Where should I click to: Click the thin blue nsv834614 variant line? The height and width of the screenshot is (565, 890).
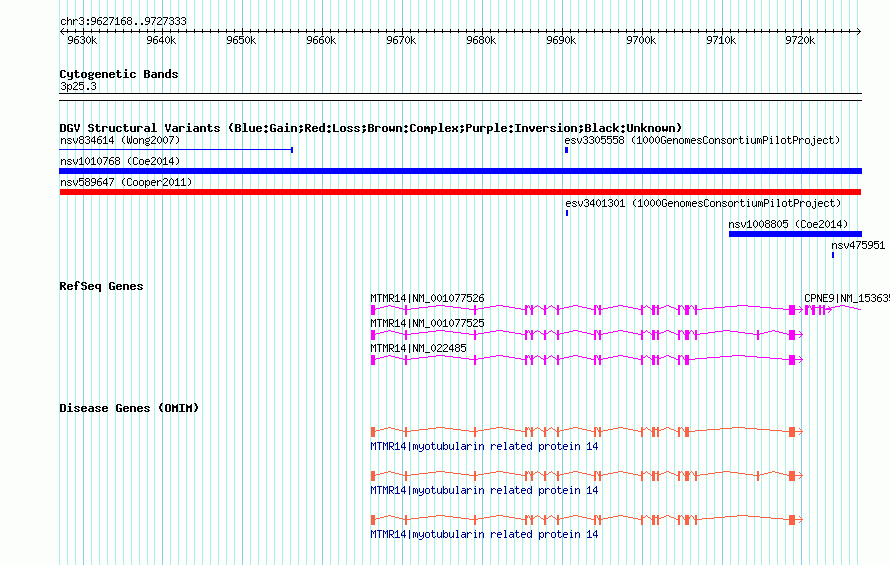tap(176, 150)
